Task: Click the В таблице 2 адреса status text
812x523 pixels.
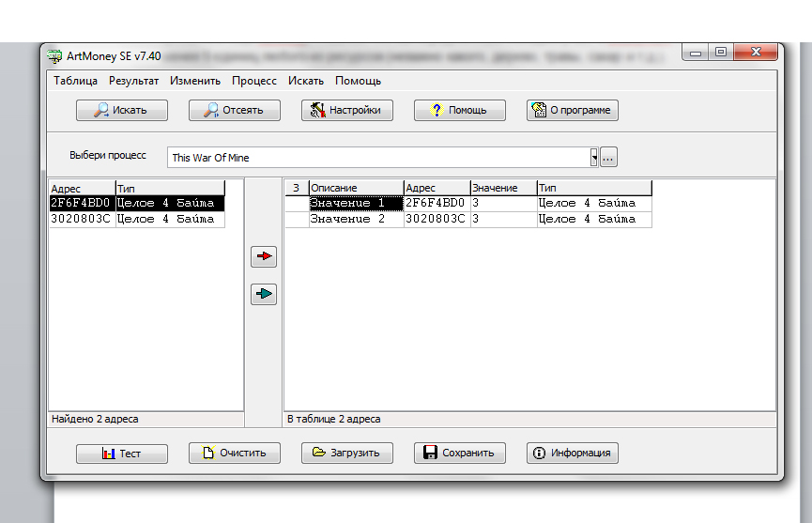Action: [333, 419]
